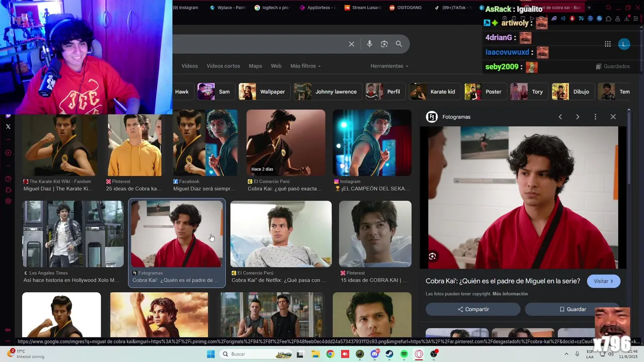Open Spotify from the taskbar
The height and width of the screenshot is (362, 644).
tap(404, 354)
